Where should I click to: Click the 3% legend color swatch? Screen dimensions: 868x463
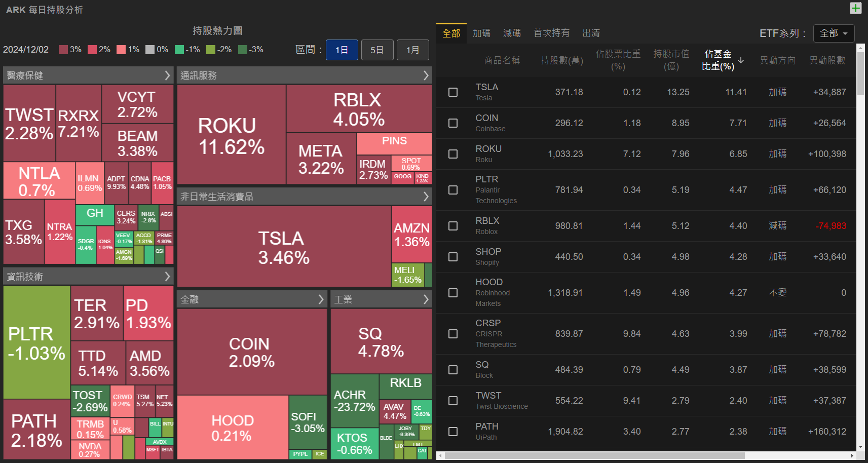[x=63, y=50]
